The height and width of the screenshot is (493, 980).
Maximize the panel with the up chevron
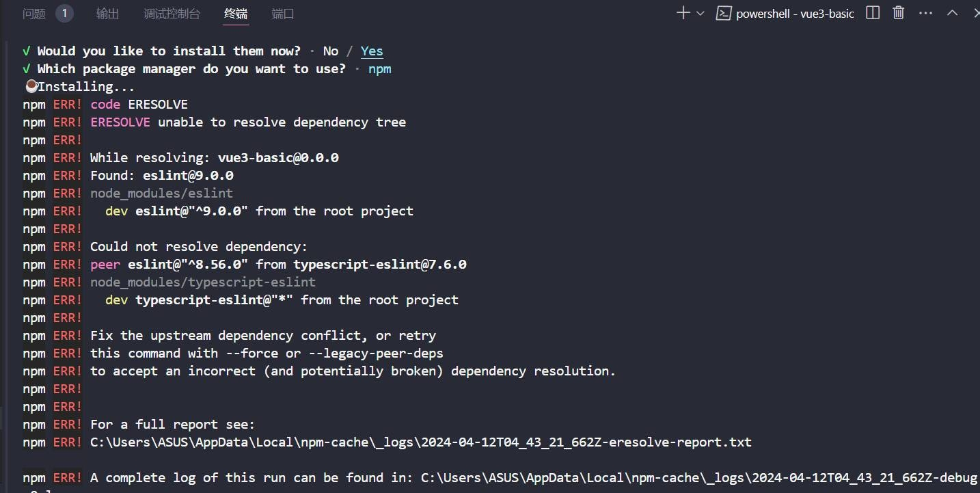952,13
